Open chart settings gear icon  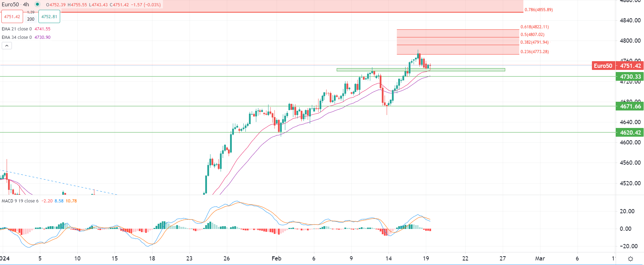pos(630,259)
